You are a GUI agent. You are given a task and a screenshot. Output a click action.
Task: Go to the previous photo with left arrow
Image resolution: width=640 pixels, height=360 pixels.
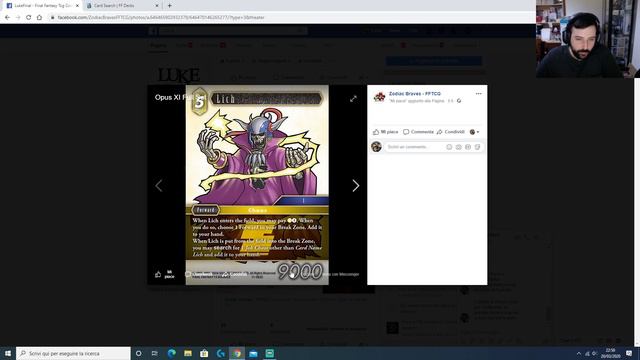click(159, 186)
